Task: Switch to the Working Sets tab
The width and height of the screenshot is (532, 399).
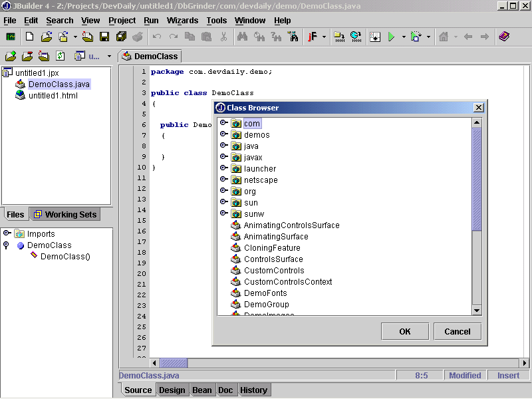Action: (x=65, y=214)
